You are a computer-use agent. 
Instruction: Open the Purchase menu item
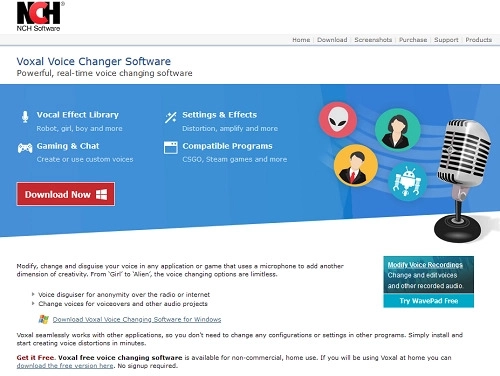(x=413, y=40)
